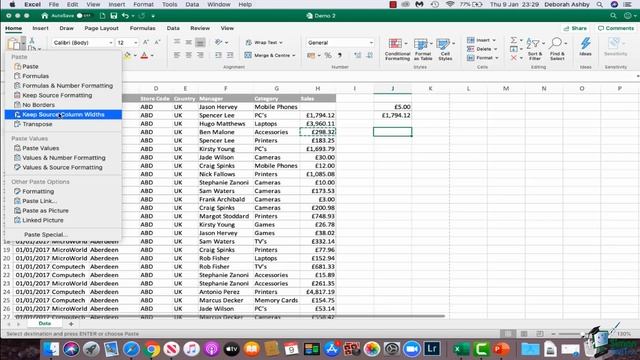This screenshot has height=360, width=640.
Task: Open Lightroom from the dock
Action: click(x=432, y=349)
